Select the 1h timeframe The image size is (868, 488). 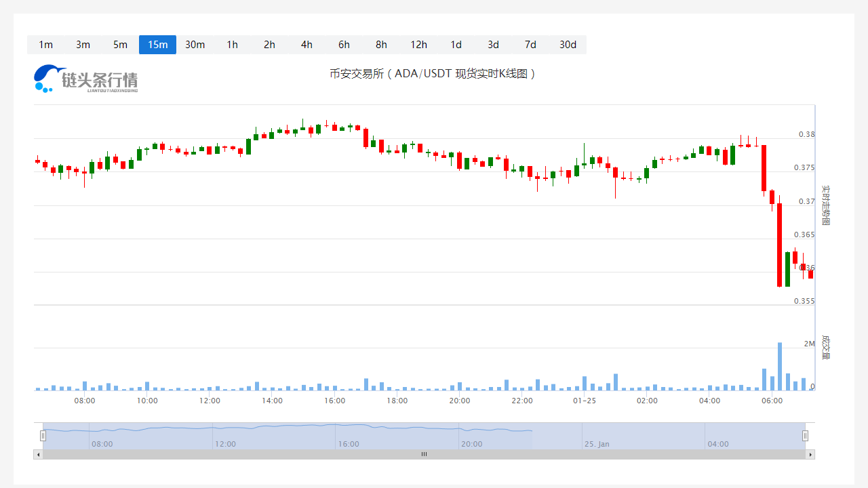(232, 45)
